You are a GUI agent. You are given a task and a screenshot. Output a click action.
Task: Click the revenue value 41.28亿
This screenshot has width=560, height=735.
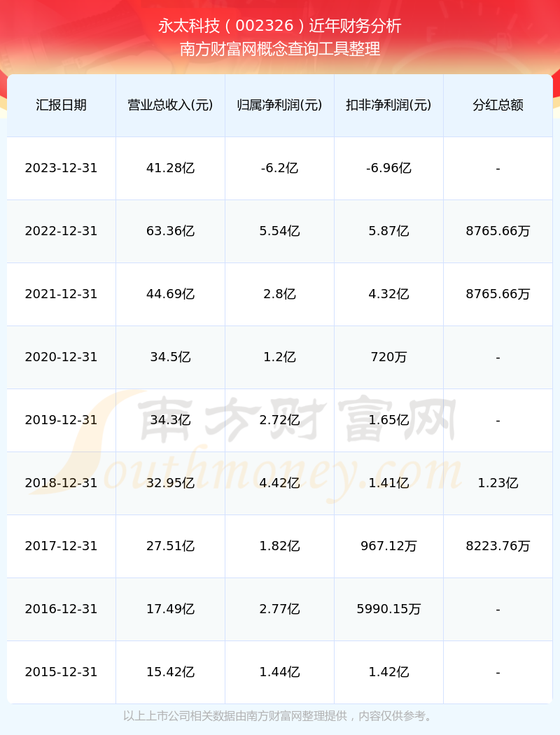click(x=171, y=168)
